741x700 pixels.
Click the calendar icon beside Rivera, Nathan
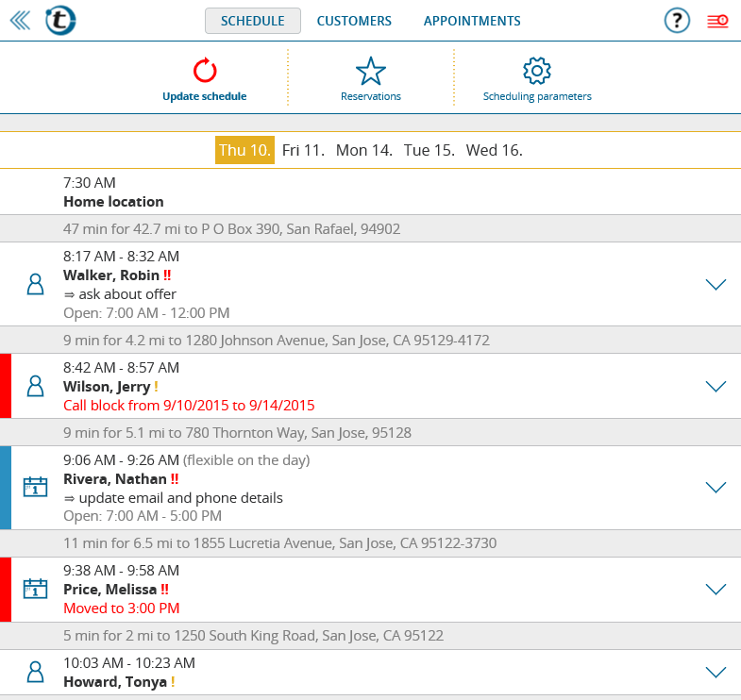point(36,487)
